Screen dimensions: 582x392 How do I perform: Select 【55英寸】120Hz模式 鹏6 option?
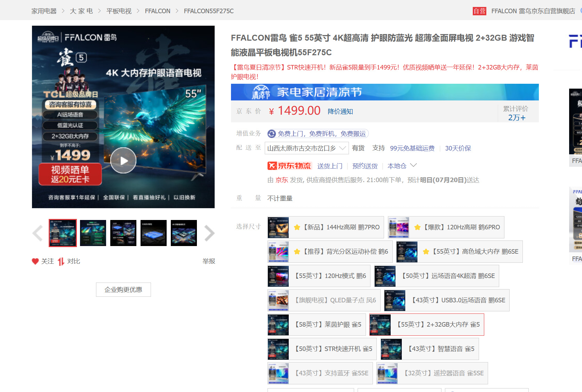319,276
